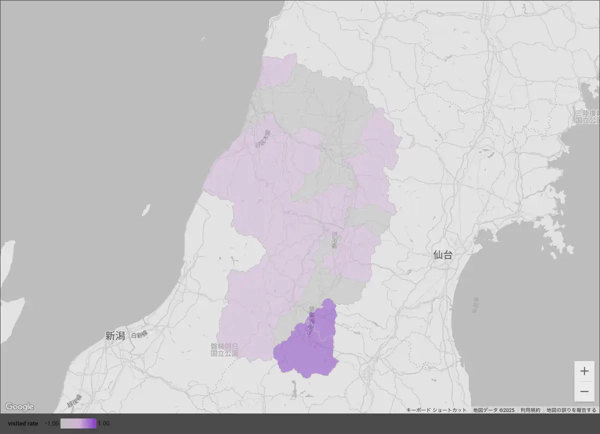The height and width of the screenshot is (434, 600).
Task: Zoom out with the minus button
Action: pyautogui.click(x=584, y=391)
